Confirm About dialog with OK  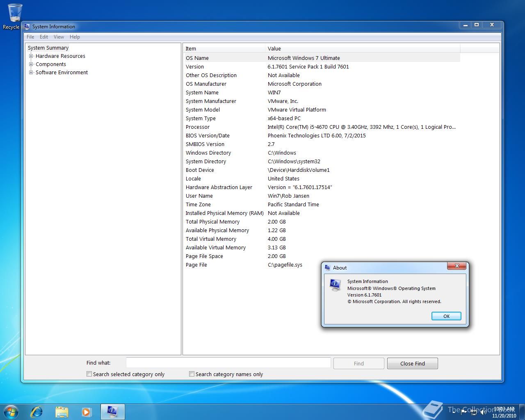tap(446, 316)
